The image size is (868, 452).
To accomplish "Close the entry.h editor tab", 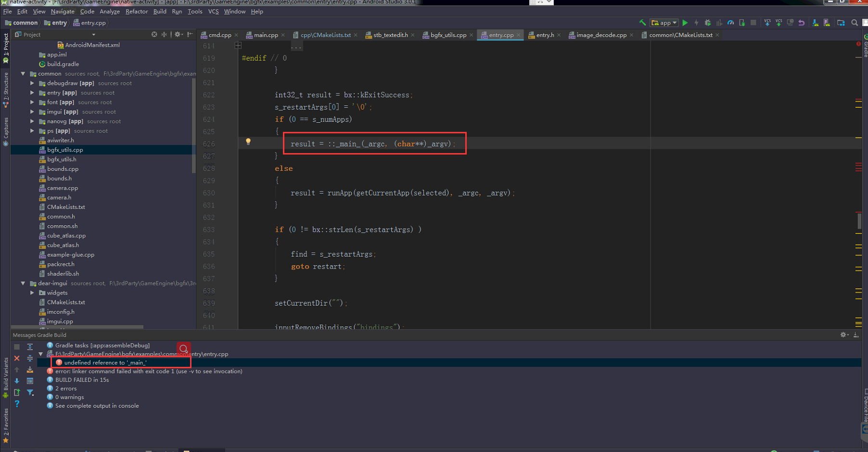I will 559,35.
